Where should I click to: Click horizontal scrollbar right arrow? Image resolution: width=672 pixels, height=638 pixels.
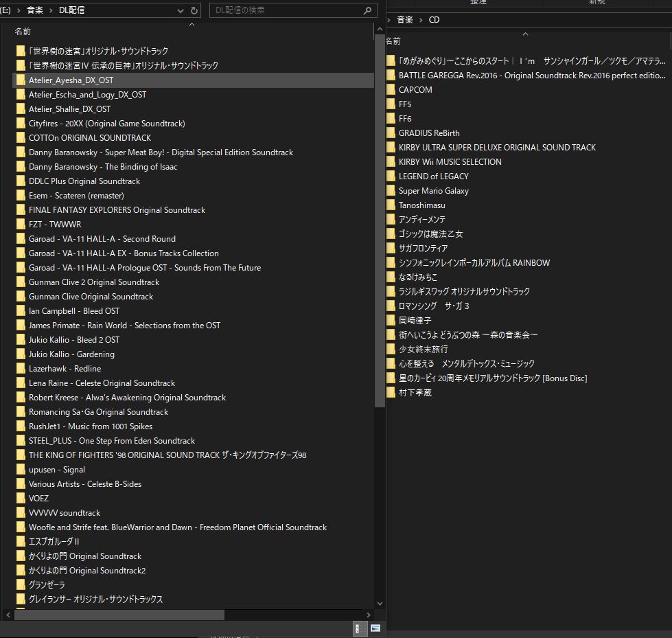pos(368,615)
